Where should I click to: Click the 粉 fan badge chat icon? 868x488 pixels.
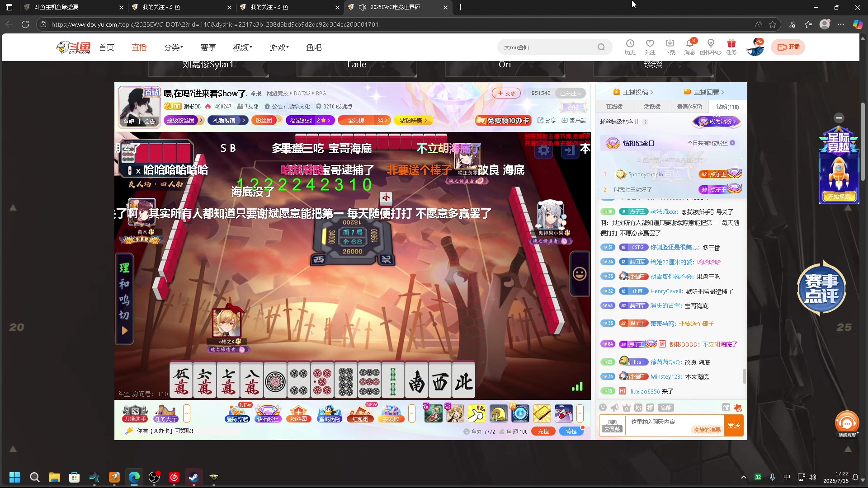point(638,408)
